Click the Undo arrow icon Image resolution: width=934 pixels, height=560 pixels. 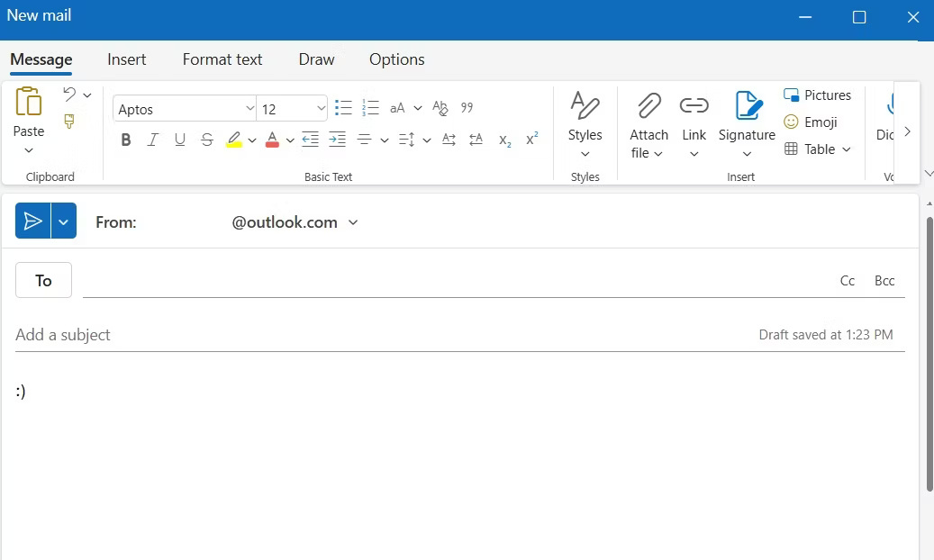(69, 95)
